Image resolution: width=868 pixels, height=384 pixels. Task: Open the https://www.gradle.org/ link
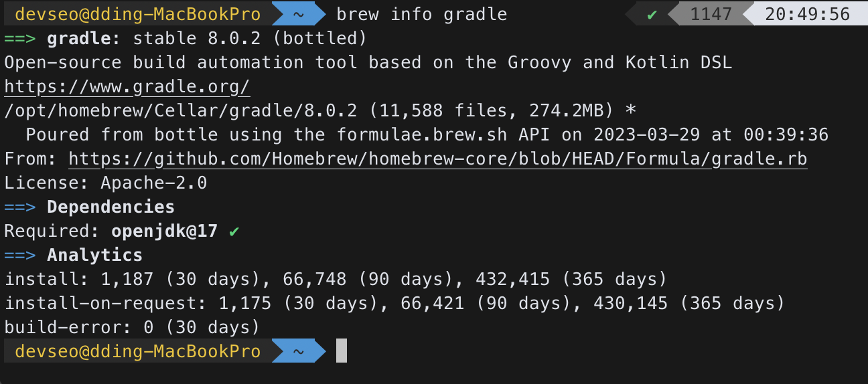click(127, 87)
